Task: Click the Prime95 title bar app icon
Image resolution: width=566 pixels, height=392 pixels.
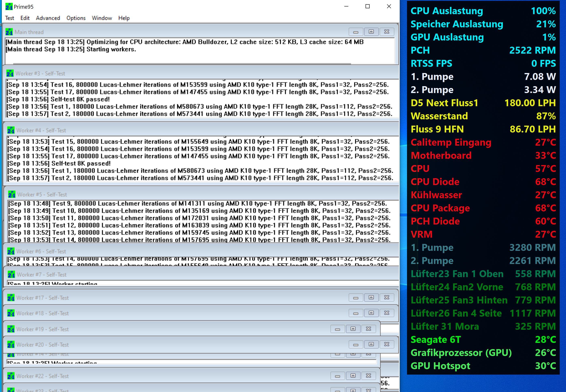Action: (x=9, y=7)
